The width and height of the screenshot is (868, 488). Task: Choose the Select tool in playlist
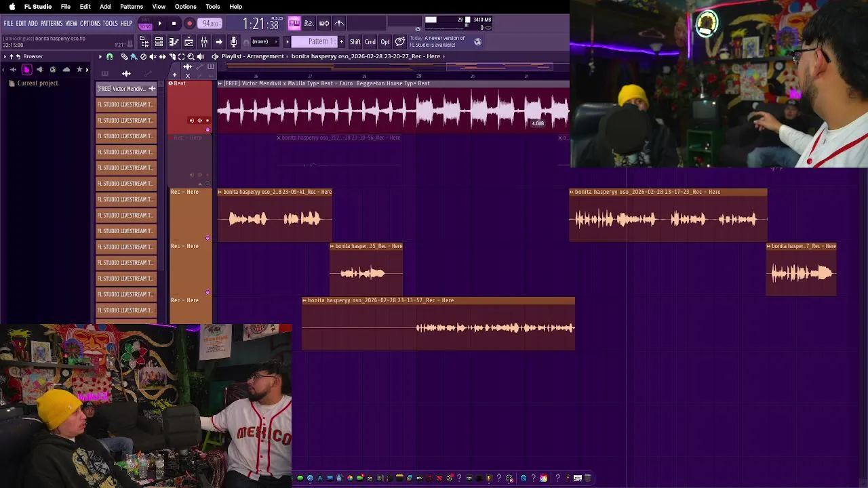point(181,57)
